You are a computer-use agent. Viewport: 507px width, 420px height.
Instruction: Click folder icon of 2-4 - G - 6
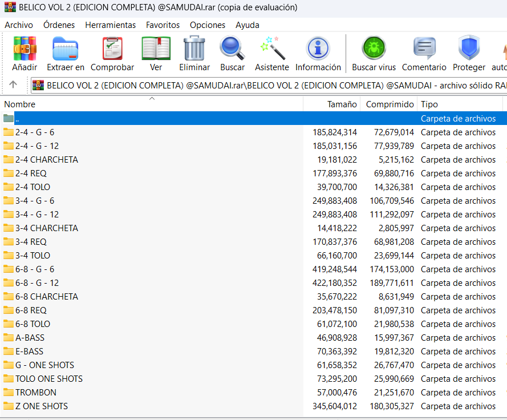tap(9, 132)
